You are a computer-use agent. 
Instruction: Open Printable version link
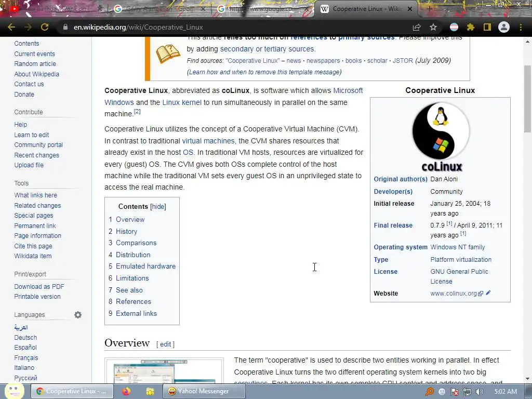pos(37,297)
